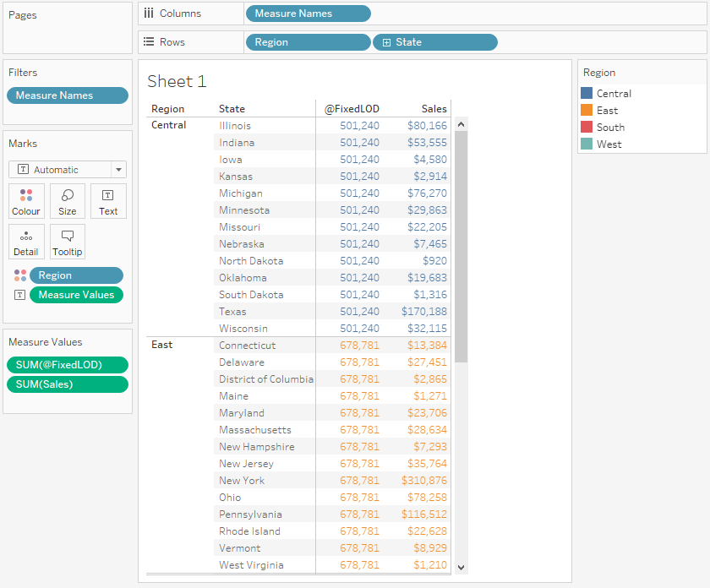Expand the State pill plus icon

tap(386, 42)
